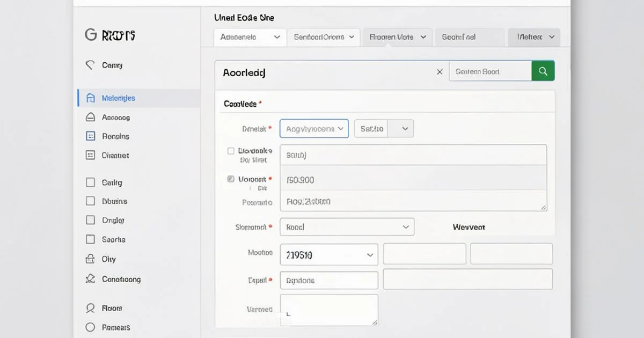Switch to the Adoonelo filter tab
This screenshot has width=644, height=338.
[x=250, y=37]
